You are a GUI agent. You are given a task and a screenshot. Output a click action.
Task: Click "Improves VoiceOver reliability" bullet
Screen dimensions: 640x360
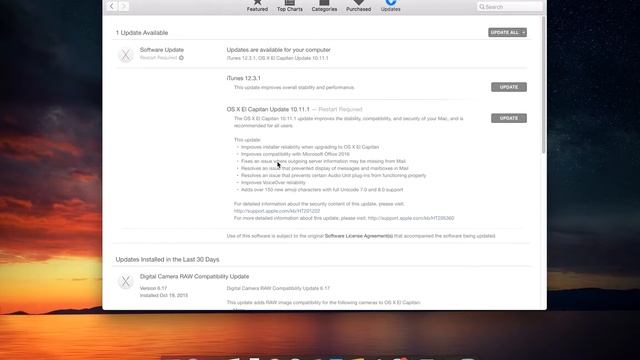pyautogui.click(x=273, y=182)
